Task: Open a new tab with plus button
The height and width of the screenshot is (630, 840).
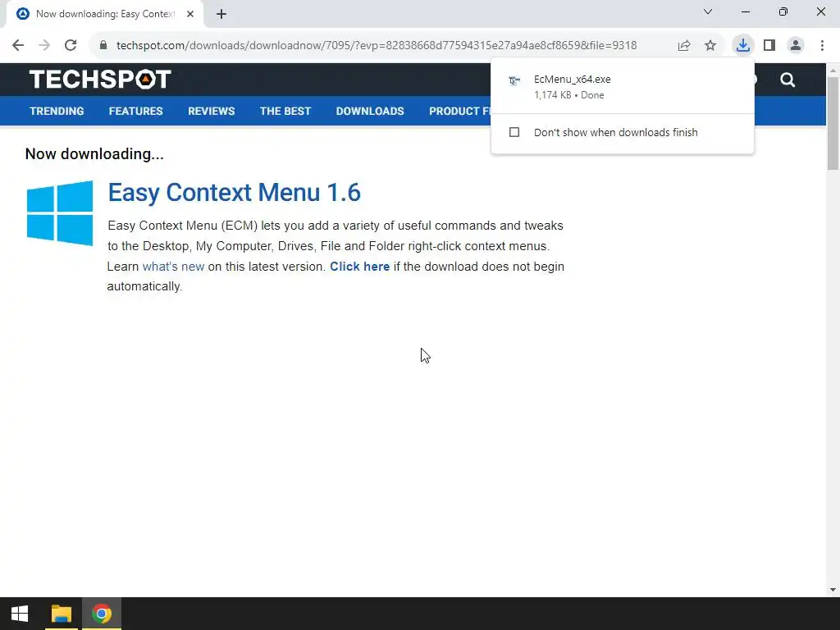Action: point(221,14)
